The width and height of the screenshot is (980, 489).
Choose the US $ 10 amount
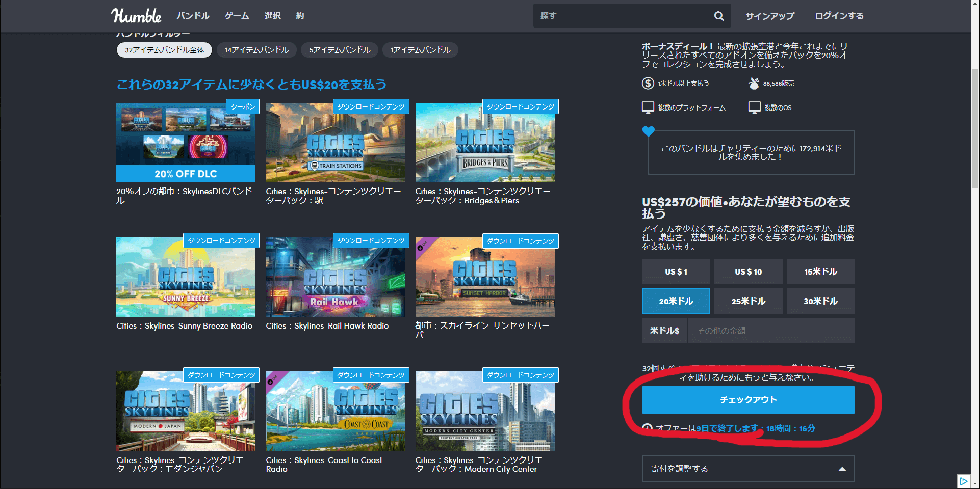pyautogui.click(x=748, y=271)
